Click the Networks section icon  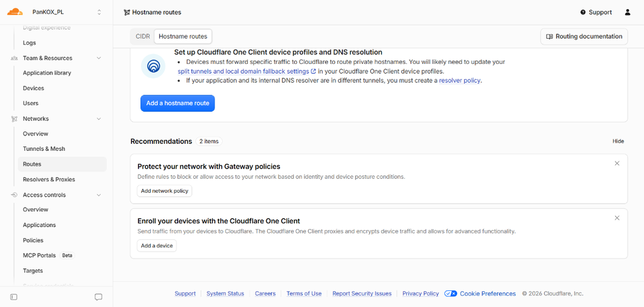(x=14, y=119)
